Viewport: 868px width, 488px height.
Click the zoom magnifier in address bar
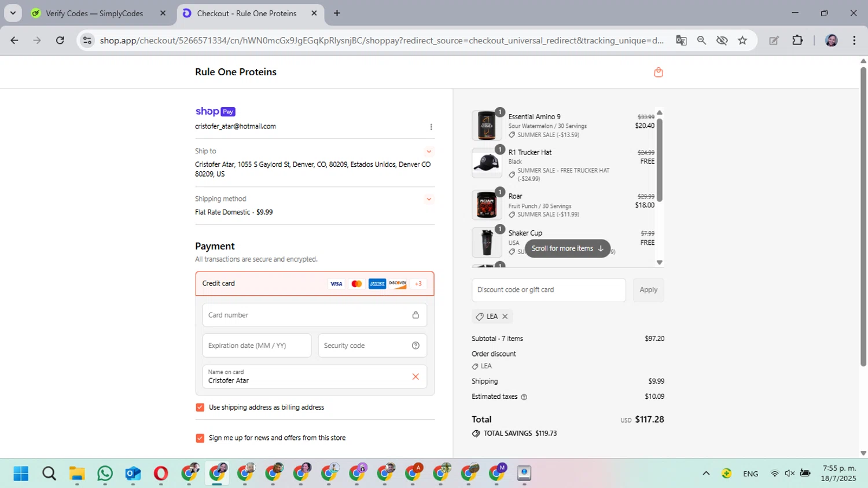[x=701, y=41]
